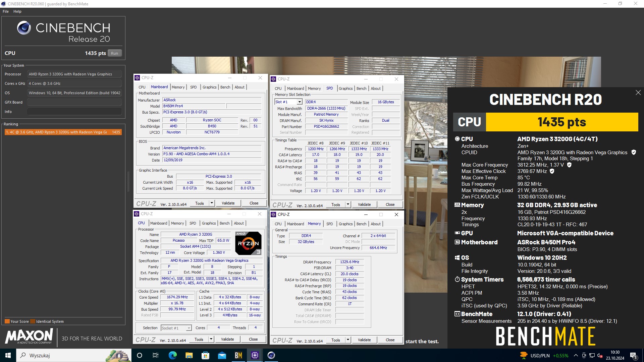
Task: Open Bench tab in CPU-Z SPD window
Action: (x=361, y=88)
